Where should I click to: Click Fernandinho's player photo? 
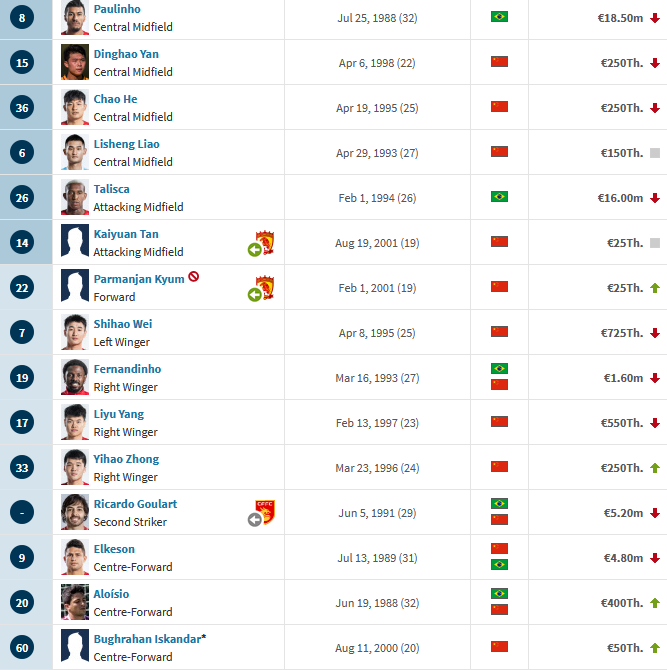(x=74, y=377)
